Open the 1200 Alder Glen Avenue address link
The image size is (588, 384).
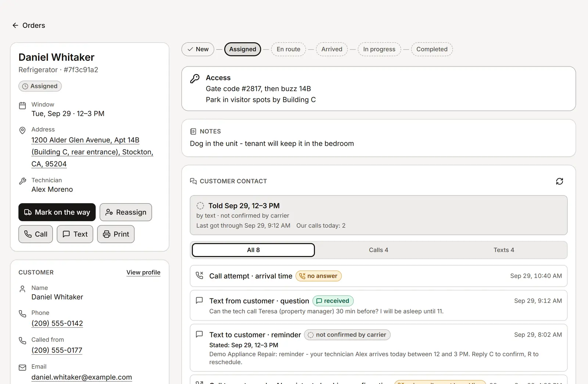click(92, 152)
